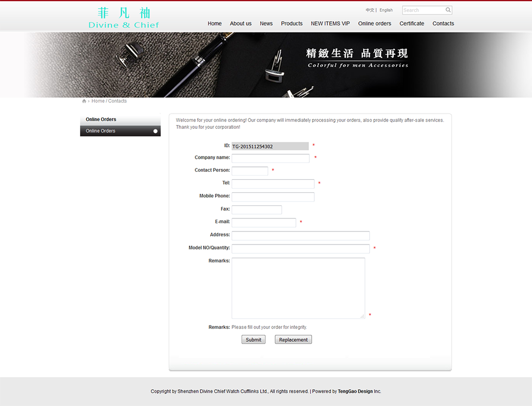This screenshot has width=532, height=406.
Task: Open Contacts in the navigation bar
Action: point(443,23)
